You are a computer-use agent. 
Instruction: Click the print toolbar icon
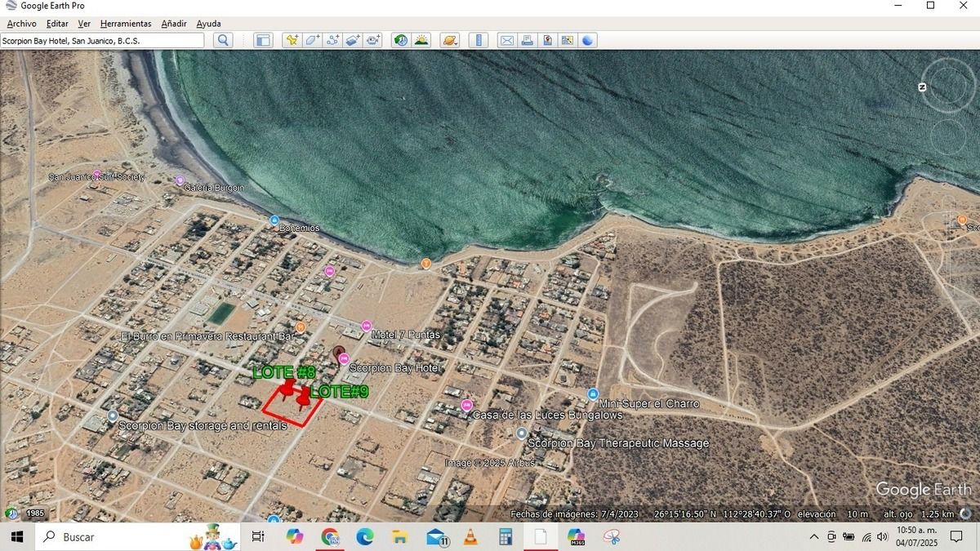click(528, 40)
